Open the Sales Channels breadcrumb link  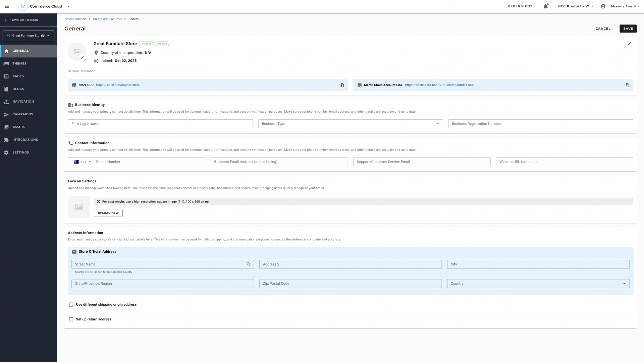click(75, 19)
